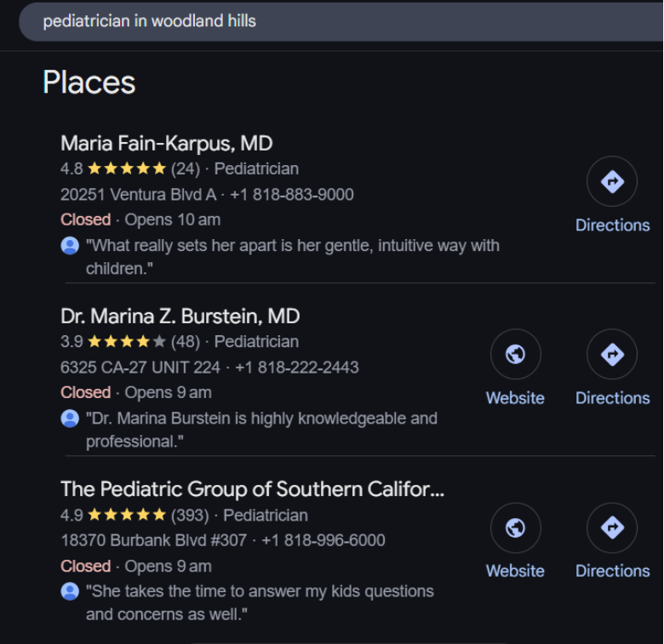Image resolution: width=664 pixels, height=644 pixels.
Task: Click phone number +1 818-222-2443
Action: (297, 368)
